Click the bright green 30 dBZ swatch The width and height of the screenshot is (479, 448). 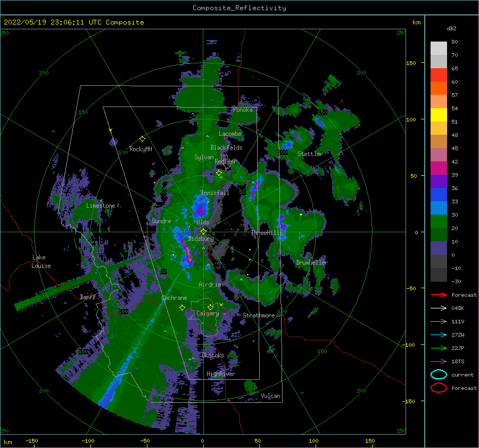pyautogui.click(x=439, y=221)
